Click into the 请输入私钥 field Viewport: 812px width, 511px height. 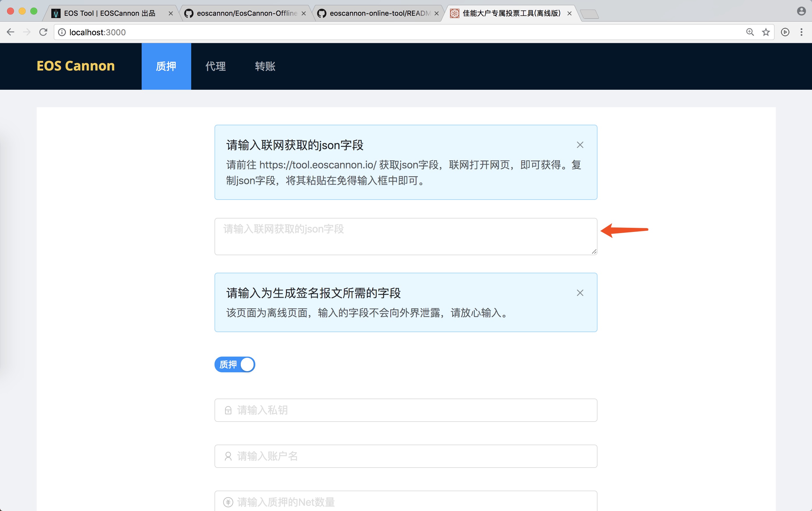pyautogui.click(x=405, y=410)
